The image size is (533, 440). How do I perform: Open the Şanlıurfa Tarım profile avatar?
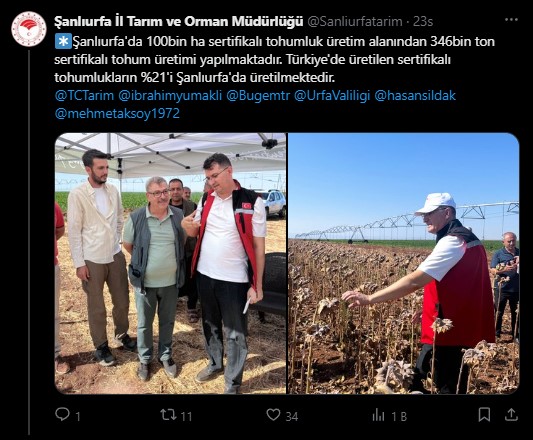pos(29,29)
